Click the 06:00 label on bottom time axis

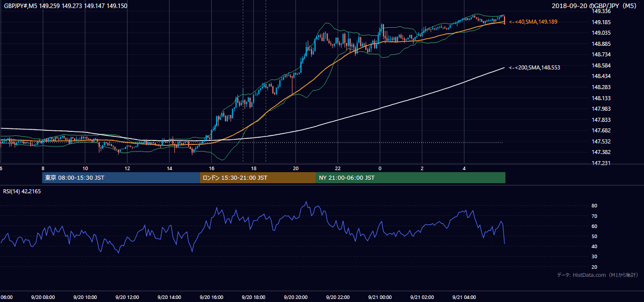6,297
